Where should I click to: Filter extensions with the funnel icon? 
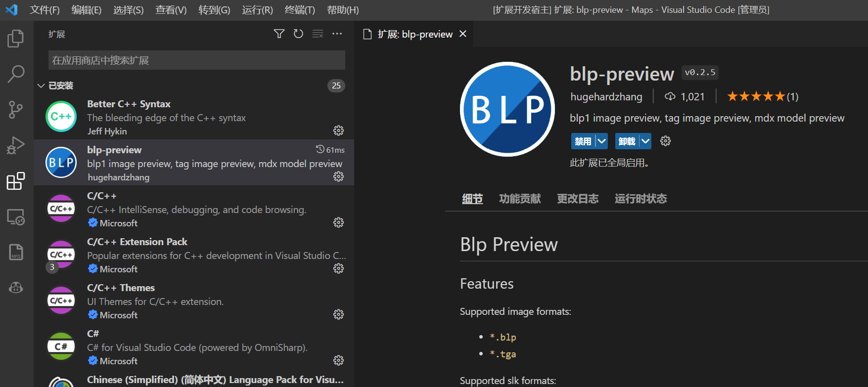279,34
